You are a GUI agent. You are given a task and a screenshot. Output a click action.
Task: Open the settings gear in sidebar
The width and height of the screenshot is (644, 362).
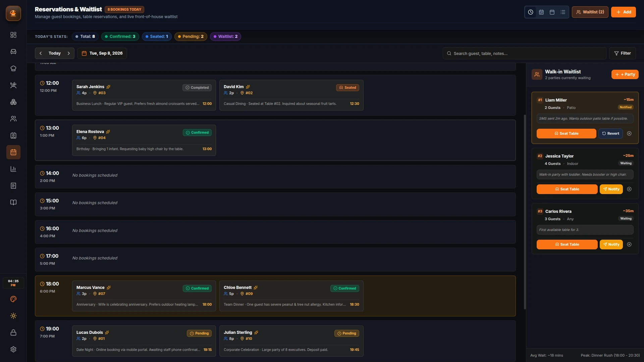[13, 349]
